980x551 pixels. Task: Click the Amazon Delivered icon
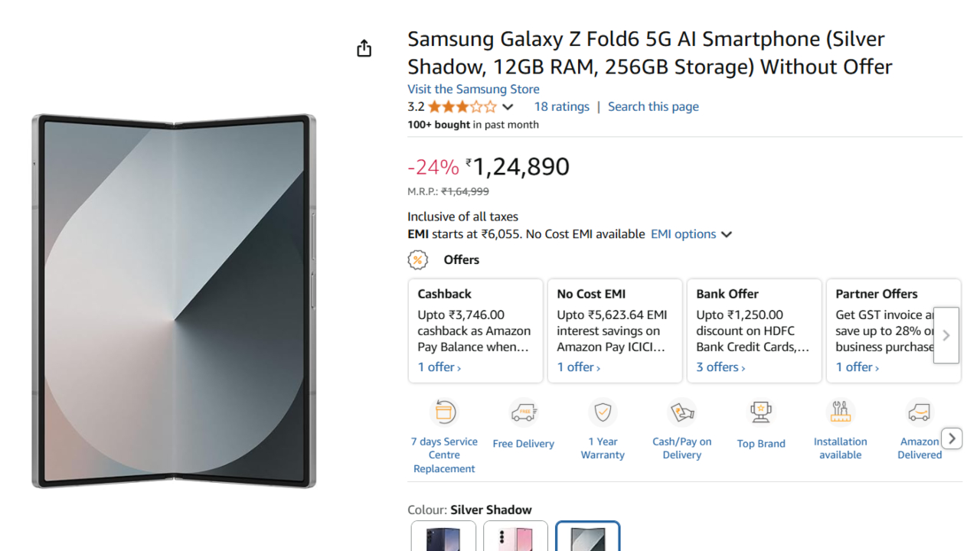click(x=919, y=412)
